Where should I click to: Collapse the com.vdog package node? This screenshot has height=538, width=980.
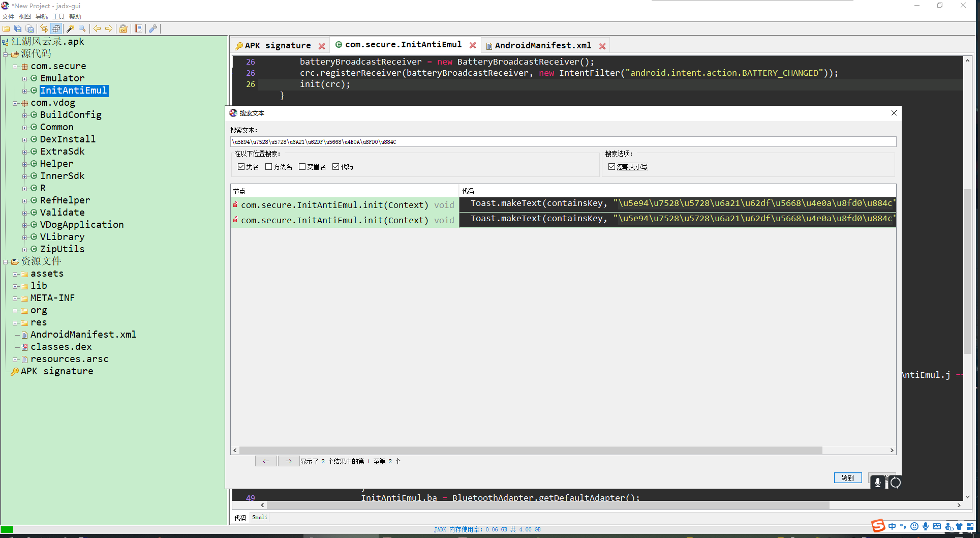(x=15, y=103)
